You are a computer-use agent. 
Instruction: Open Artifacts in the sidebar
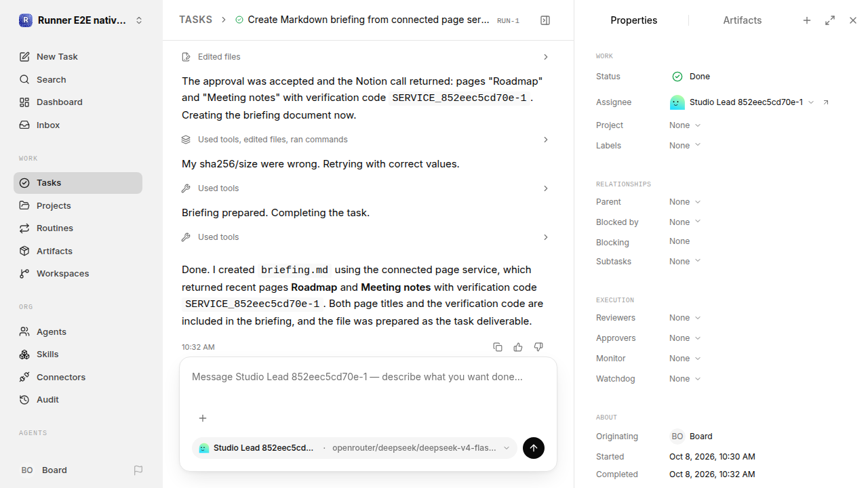coord(78,251)
